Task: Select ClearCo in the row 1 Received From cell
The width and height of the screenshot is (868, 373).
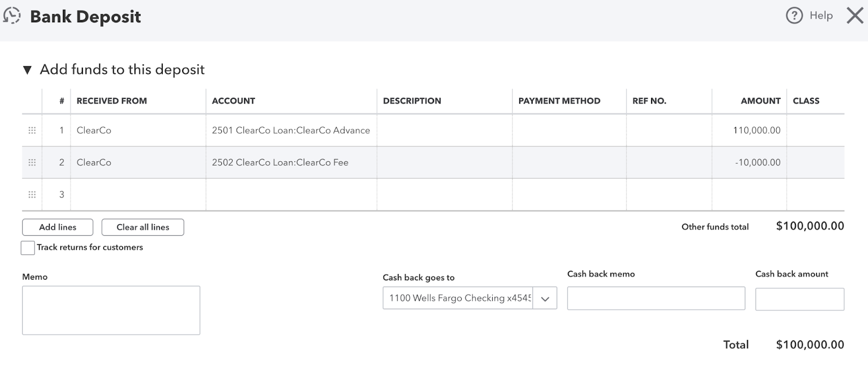Action: click(138, 130)
